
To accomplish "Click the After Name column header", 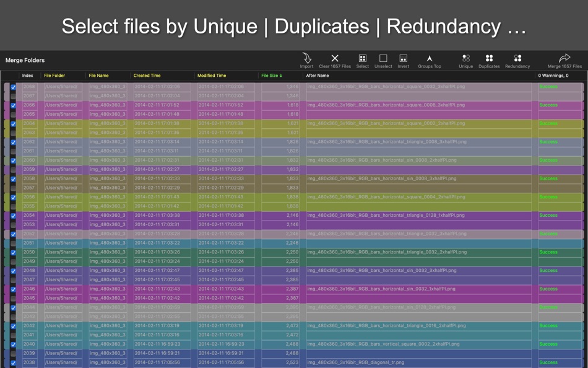I will point(318,76).
